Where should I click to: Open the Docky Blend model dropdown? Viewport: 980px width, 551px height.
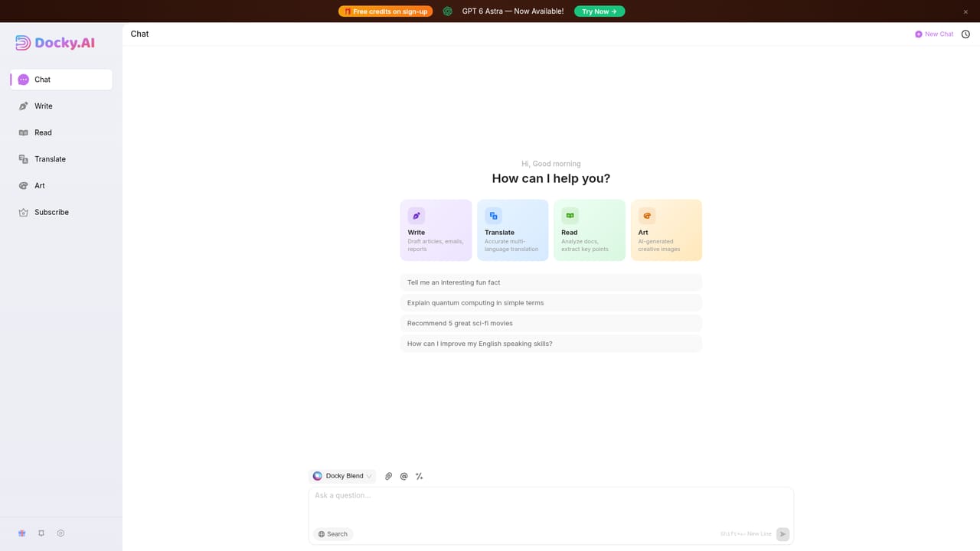[342, 476]
